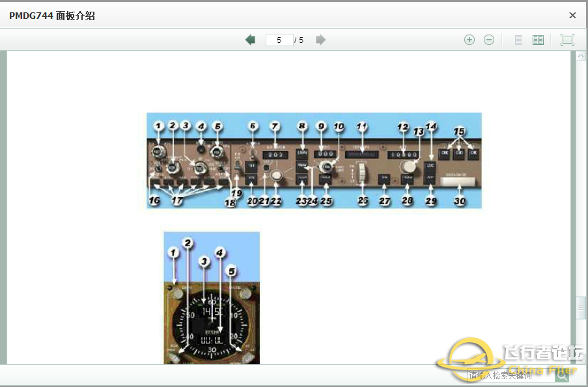Click callout 1 on the clock diagram
Screen dimensions: 588x387
[173, 252]
